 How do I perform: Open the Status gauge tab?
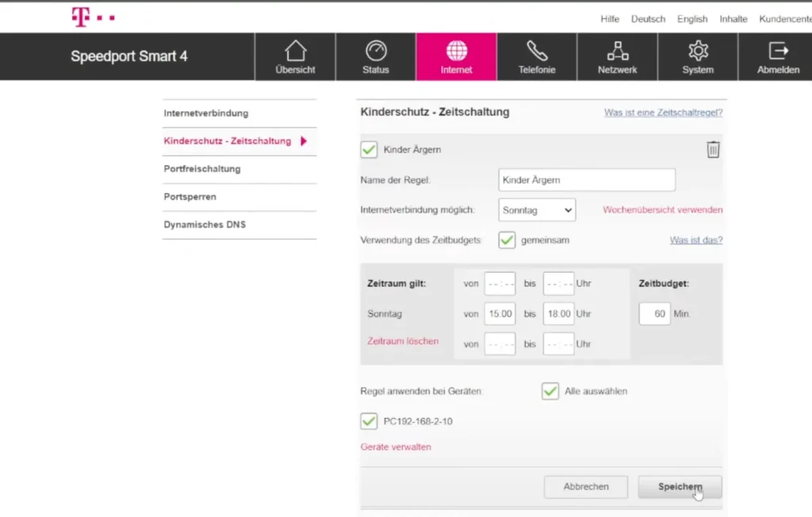click(x=375, y=57)
